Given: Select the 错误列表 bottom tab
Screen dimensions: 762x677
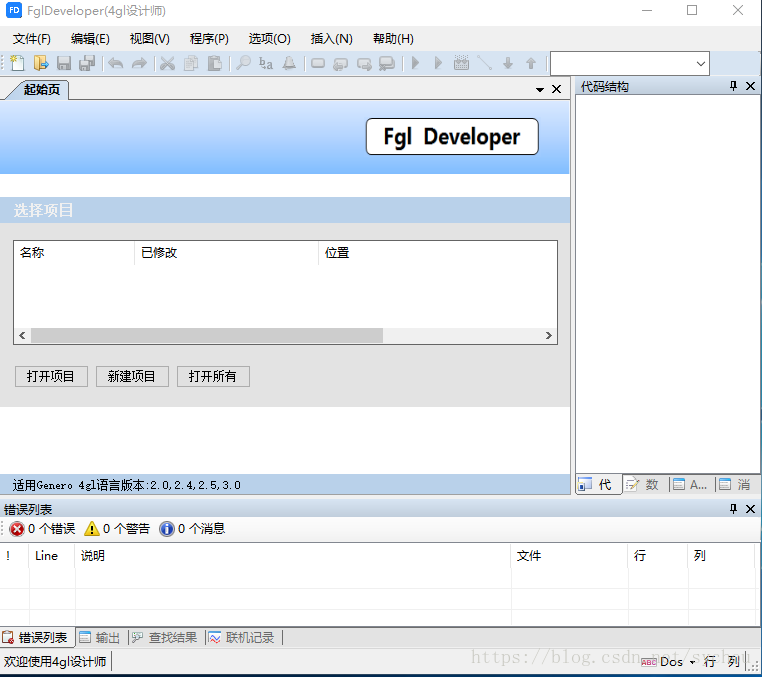Looking at the screenshot, I should pos(35,638).
